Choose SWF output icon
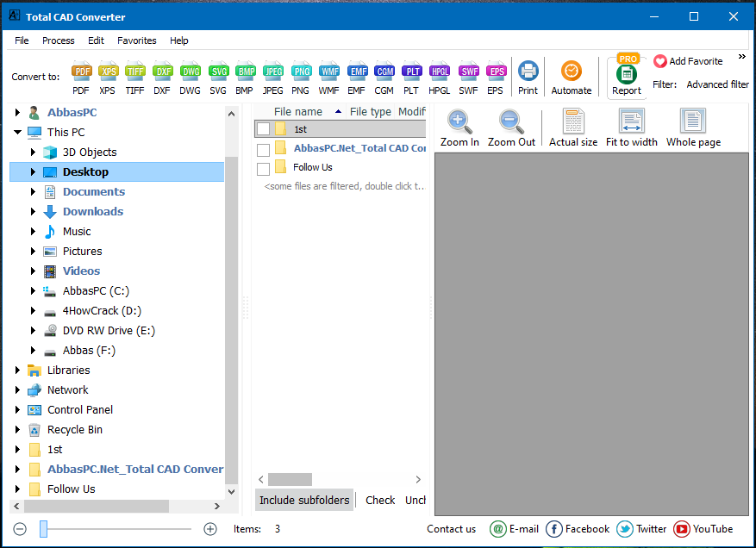The image size is (756, 548). coord(468,77)
